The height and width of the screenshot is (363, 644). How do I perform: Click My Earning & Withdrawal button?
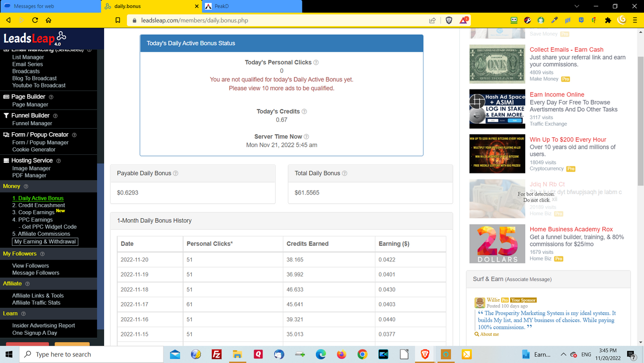point(45,242)
